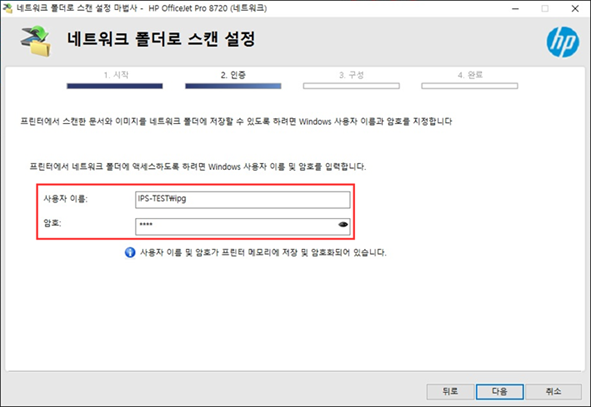Click the HP logo

click(x=563, y=42)
